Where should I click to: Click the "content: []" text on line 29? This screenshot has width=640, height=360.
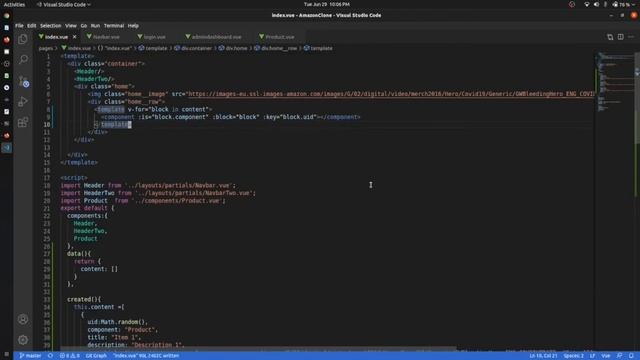click(x=99, y=269)
